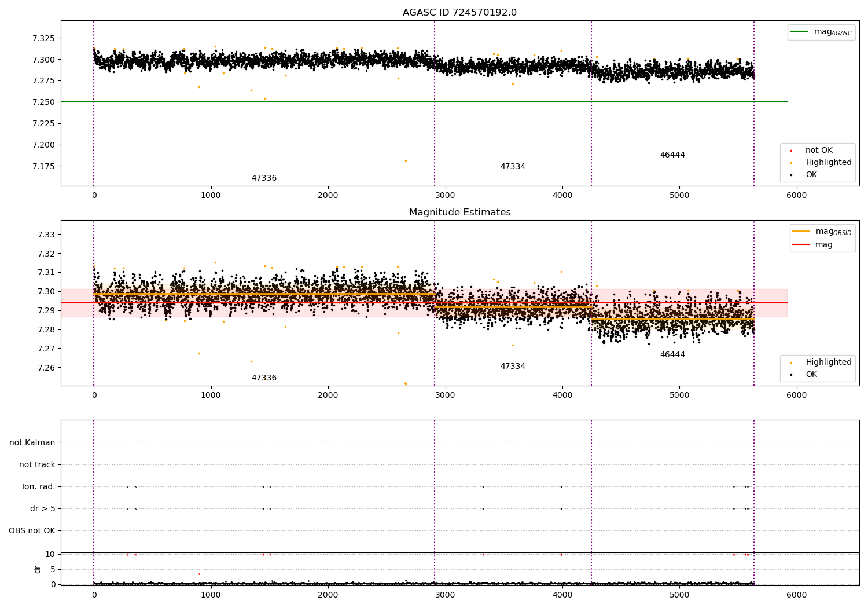Select the lowest orange outlier near 7.18 in top plot
This screenshot has height=608, width=868.
click(406, 160)
